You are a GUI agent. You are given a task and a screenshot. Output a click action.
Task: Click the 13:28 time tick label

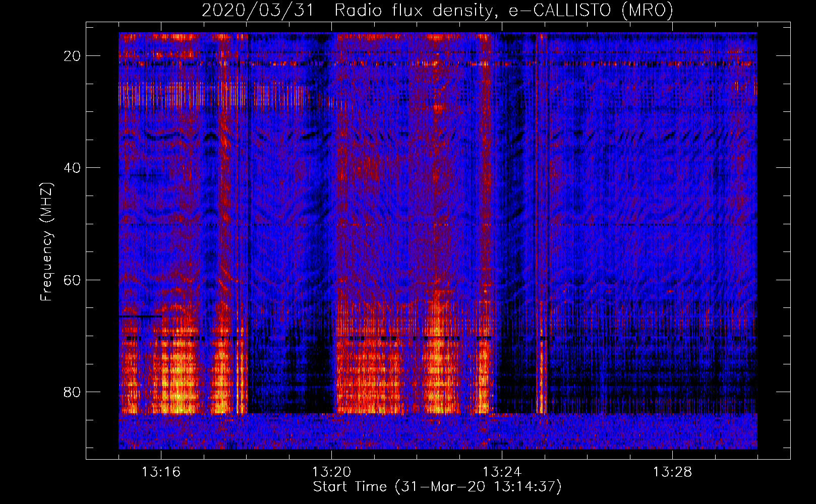pos(672,472)
